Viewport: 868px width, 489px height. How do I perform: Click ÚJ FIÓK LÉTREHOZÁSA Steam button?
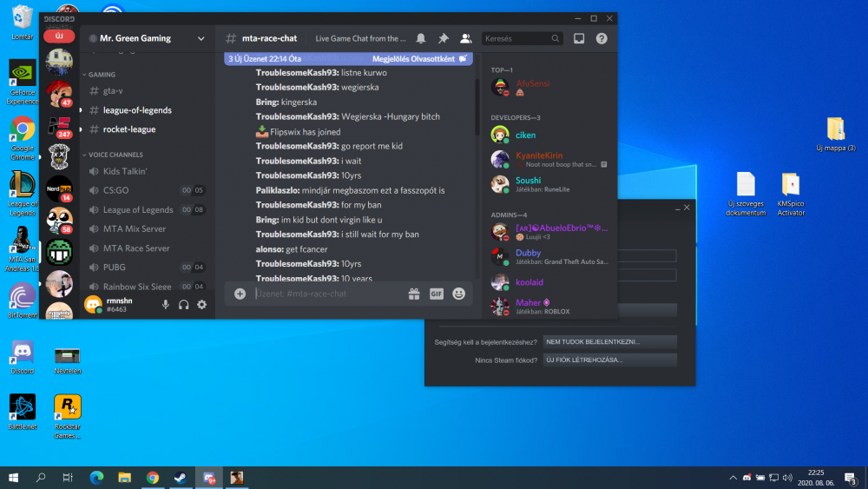[x=609, y=360]
